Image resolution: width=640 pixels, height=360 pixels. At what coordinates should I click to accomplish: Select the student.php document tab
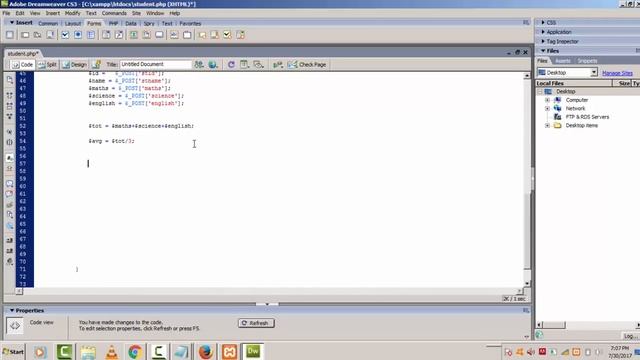[x=23, y=53]
